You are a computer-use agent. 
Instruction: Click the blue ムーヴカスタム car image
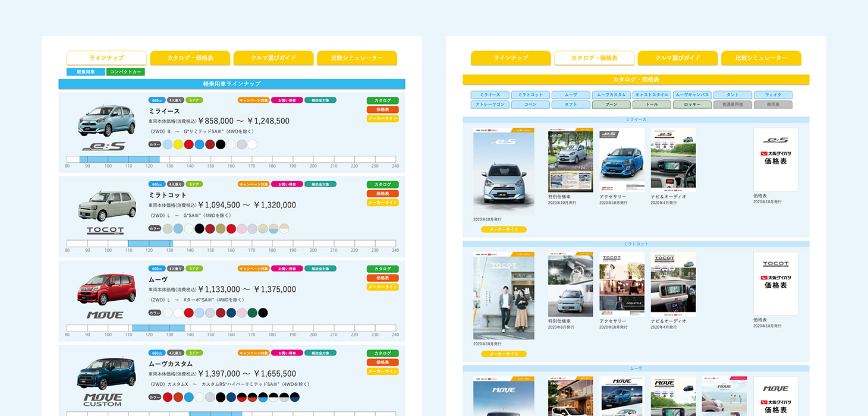pos(106,374)
